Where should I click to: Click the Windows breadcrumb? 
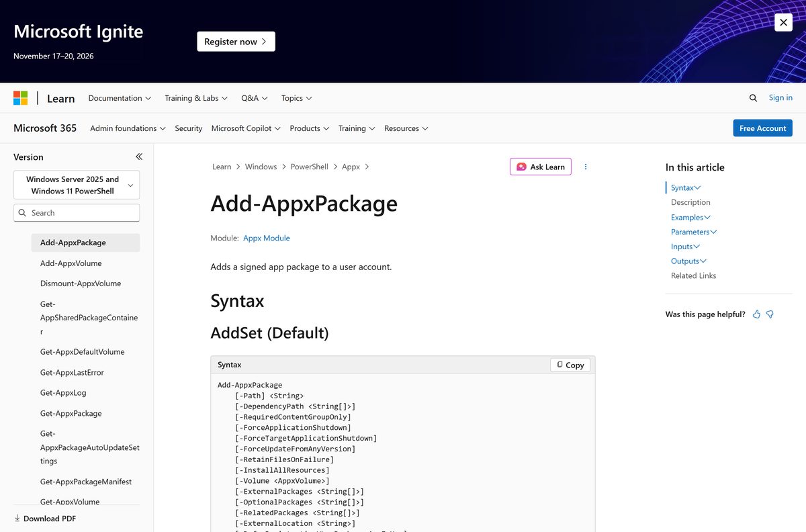[x=261, y=167]
